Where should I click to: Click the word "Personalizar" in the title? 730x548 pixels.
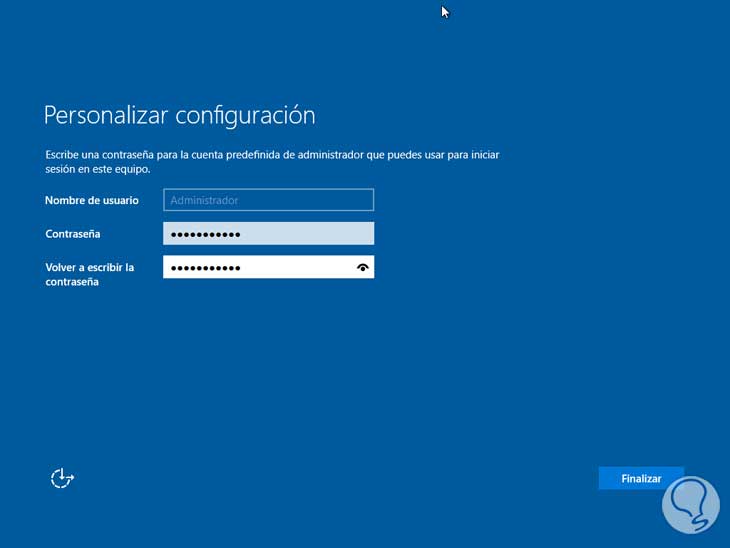106,115
